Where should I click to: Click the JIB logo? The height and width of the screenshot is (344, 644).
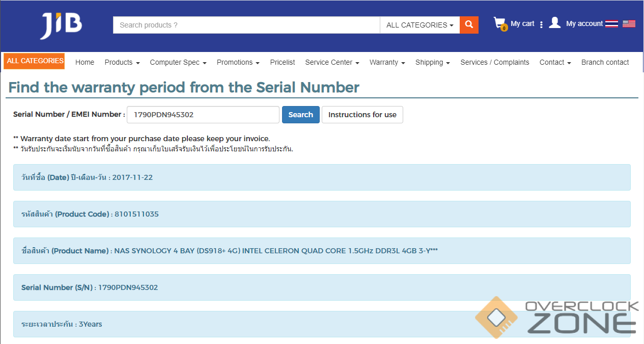61,25
